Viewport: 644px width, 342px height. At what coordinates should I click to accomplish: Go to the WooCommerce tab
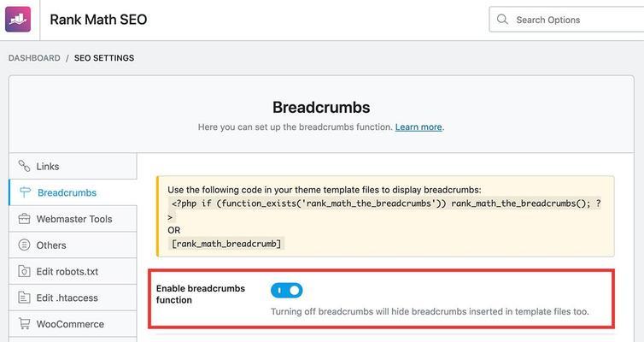73,324
